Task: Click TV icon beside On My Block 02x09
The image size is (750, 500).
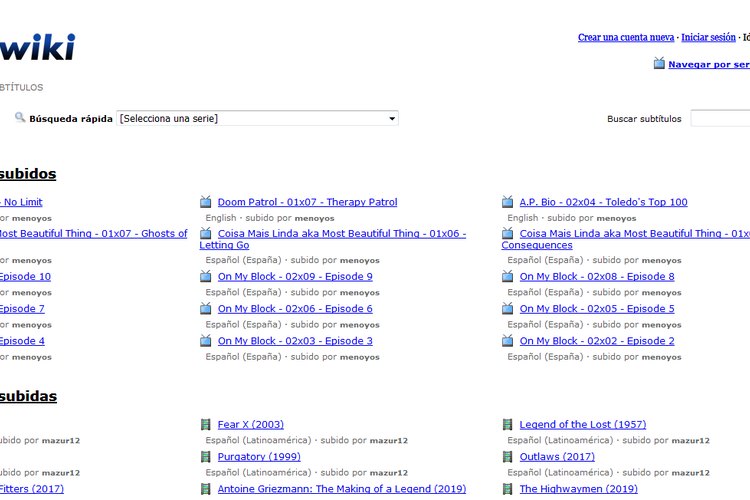Action: click(206, 276)
